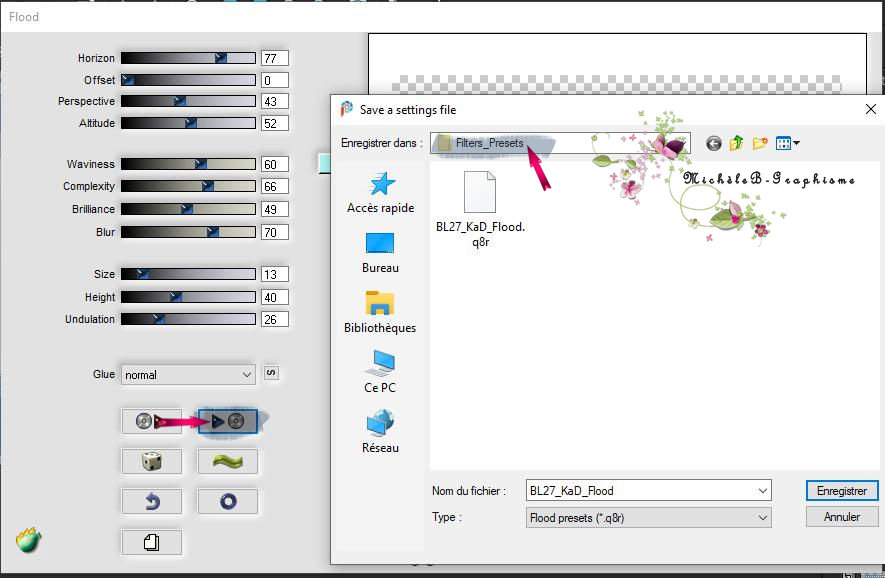Click the green wave button
Image resolution: width=885 pixels, height=578 pixels.
pyautogui.click(x=227, y=461)
